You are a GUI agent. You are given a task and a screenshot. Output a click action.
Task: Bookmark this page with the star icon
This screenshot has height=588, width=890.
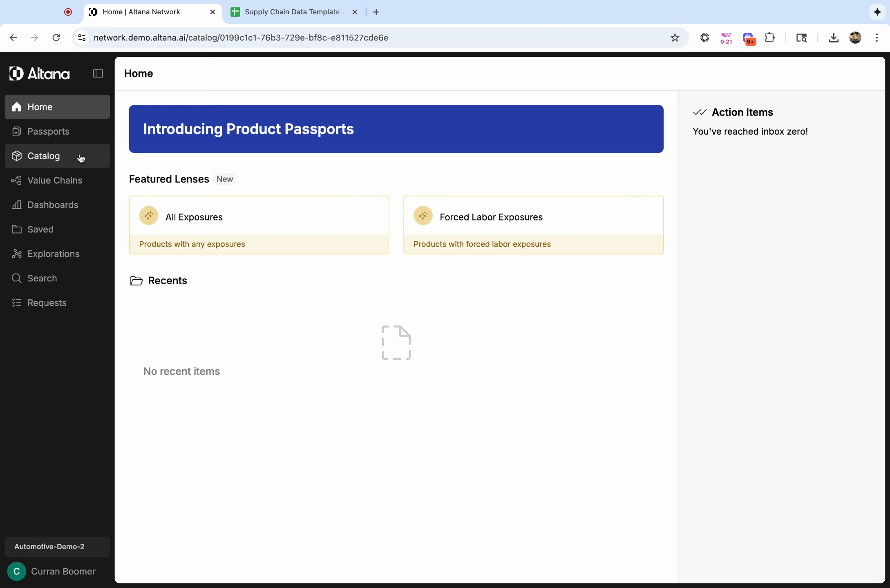pos(675,38)
